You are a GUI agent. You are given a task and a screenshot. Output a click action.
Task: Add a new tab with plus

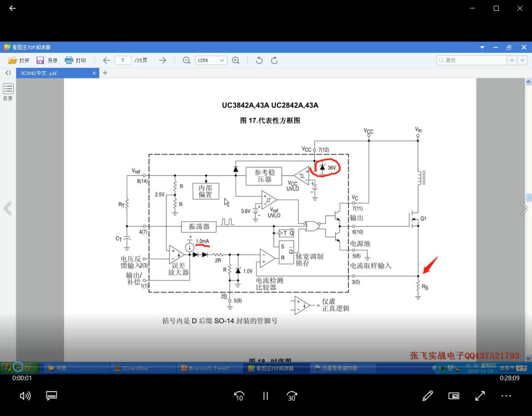[105, 72]
